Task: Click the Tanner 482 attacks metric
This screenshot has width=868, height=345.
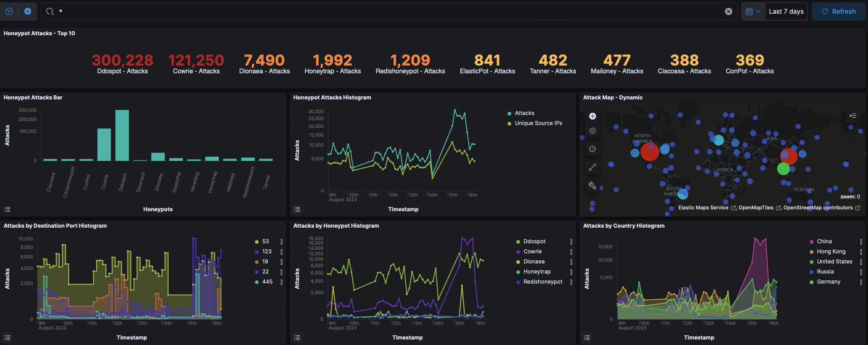Action: pyautogui.click(x=553, y=64)
